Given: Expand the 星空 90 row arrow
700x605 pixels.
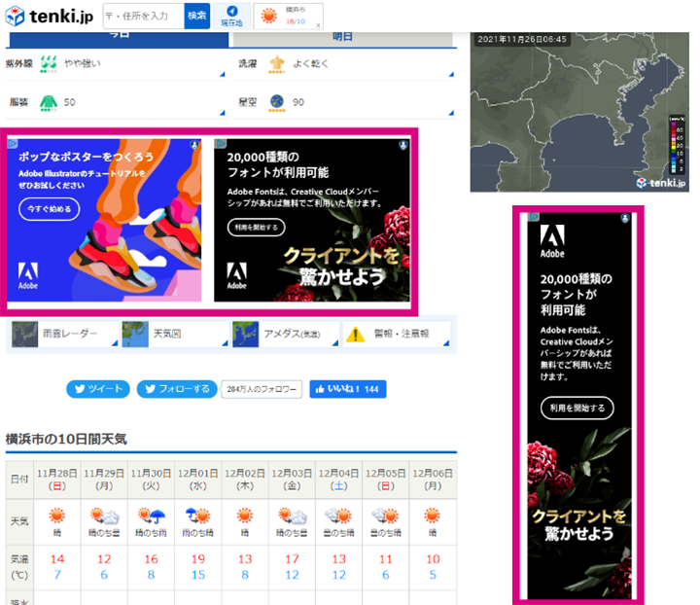Looking at the screenshot, I should pos(451,113).
